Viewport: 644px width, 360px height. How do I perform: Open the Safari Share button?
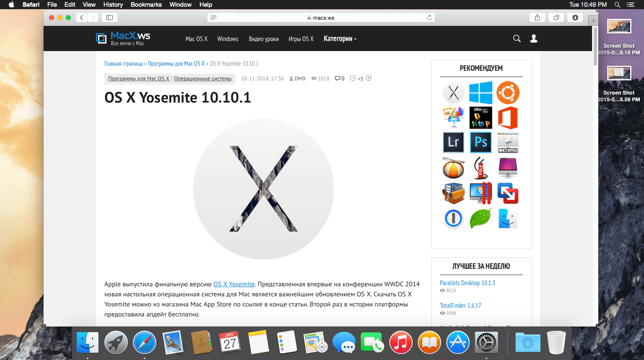537,18
